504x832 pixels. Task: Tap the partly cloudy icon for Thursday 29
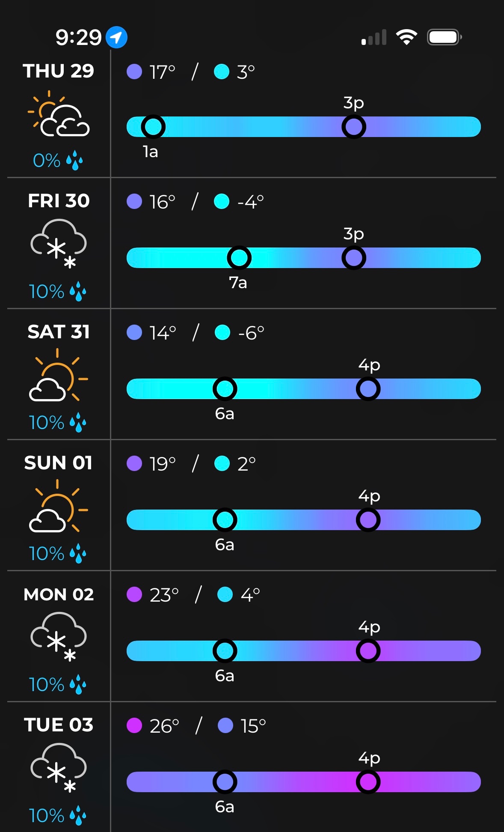59,114
